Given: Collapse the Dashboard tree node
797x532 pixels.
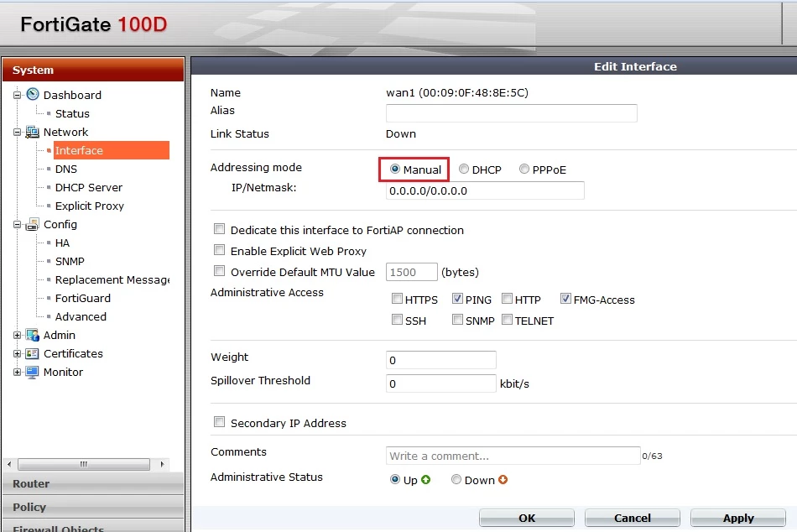Looking at the screenshot, I should 18,95.
